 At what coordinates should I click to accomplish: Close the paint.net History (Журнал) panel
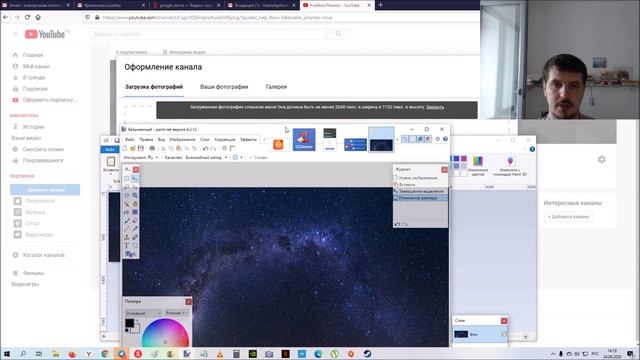point(444,169)
